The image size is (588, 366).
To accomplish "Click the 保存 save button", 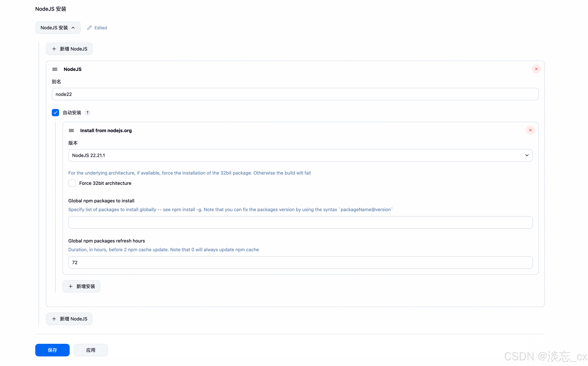I will [52, 350].
